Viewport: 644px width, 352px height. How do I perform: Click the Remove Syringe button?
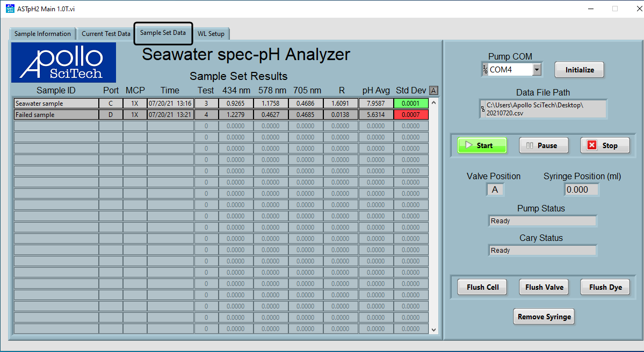point(544,317)
